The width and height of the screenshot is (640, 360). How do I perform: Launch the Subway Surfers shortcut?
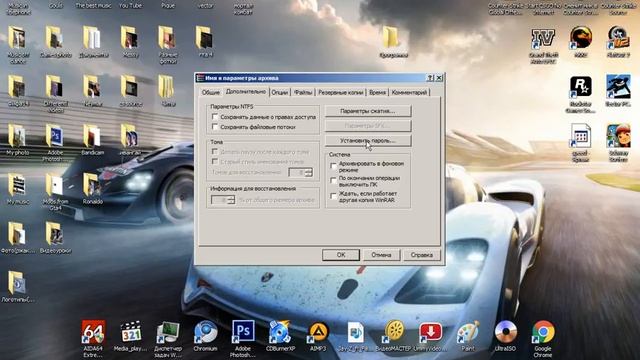pyautogui.click(x=618, y=137)
